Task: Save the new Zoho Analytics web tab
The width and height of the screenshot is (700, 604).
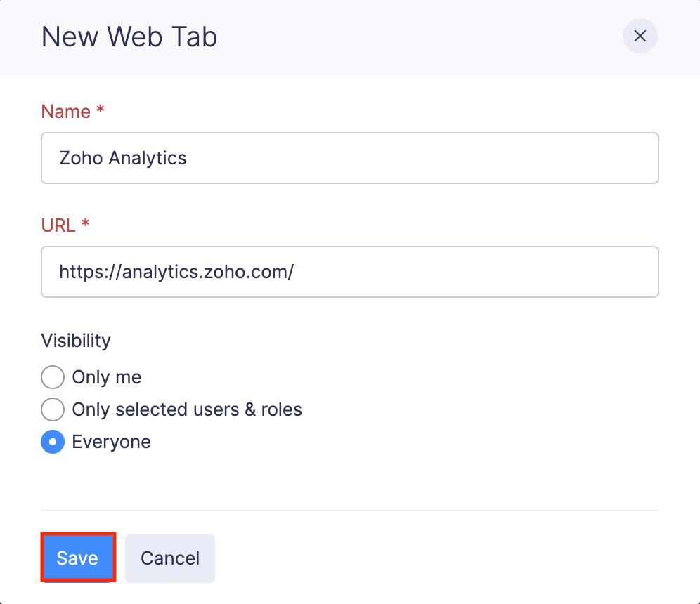Action: click(x=77, y=558)
